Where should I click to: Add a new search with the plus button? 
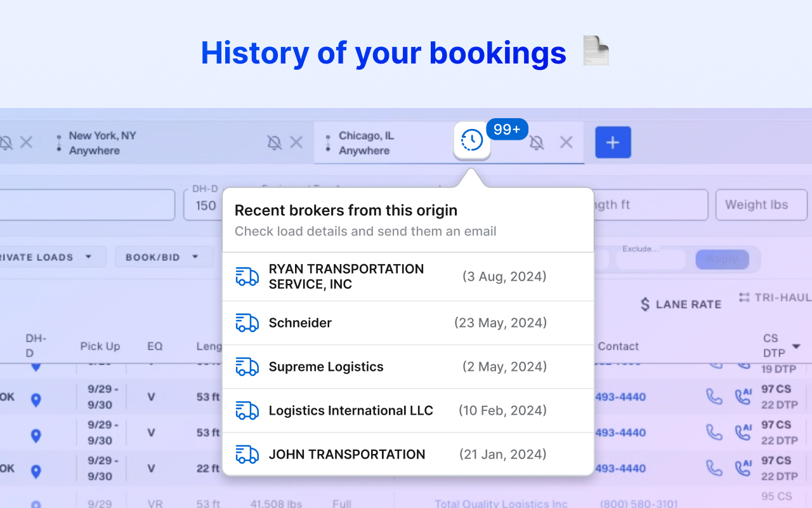click(x=613, y=142)
